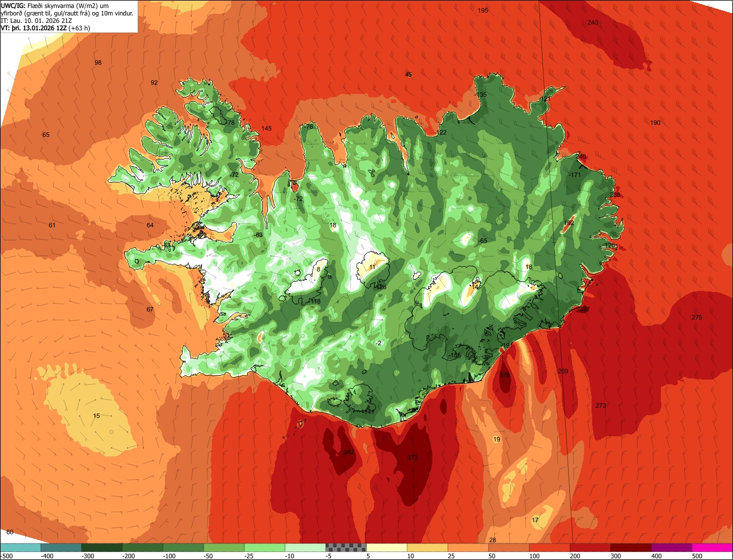Click the flux value 275 on the map
The height and width of the screenshot is (560, 733).
(696, 317)
